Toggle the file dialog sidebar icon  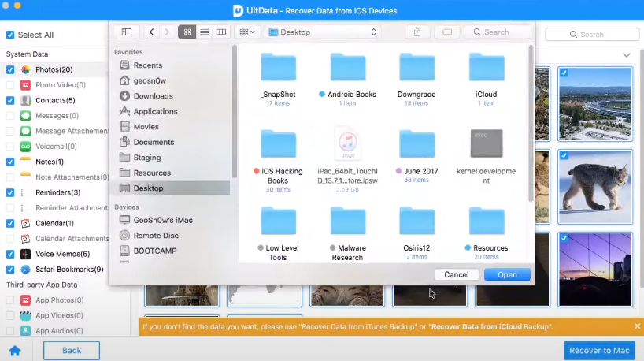[126, 32]
